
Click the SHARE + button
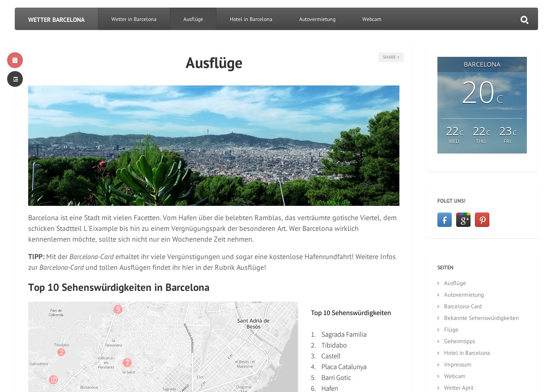click(x=391, y=57)
